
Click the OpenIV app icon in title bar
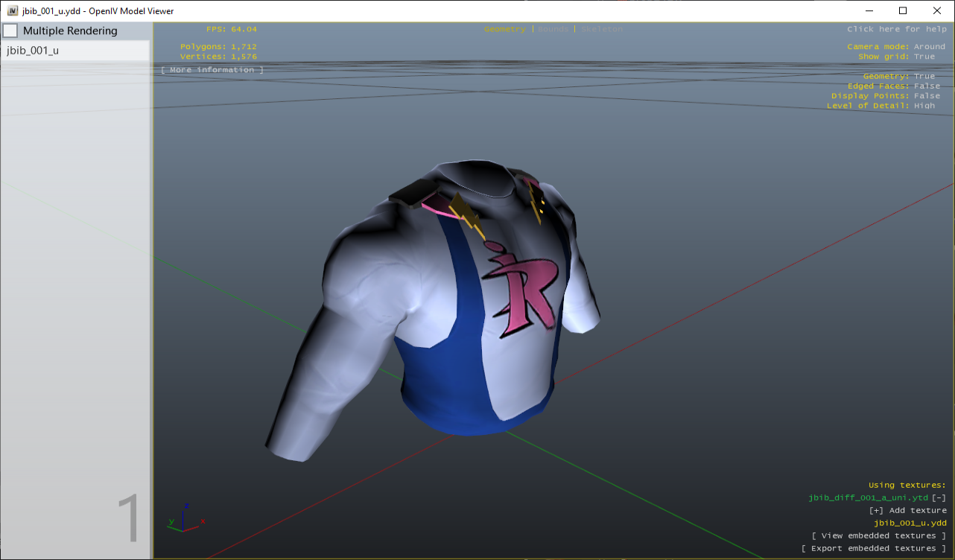(x=13, y=11)
